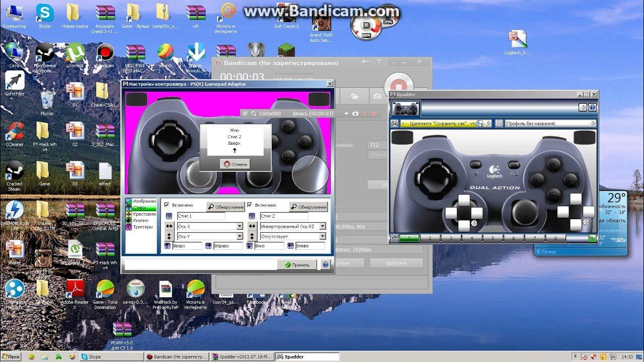Click wrench icon on left stick in Xpadder

pyautogui.click(x=474, y=223)
